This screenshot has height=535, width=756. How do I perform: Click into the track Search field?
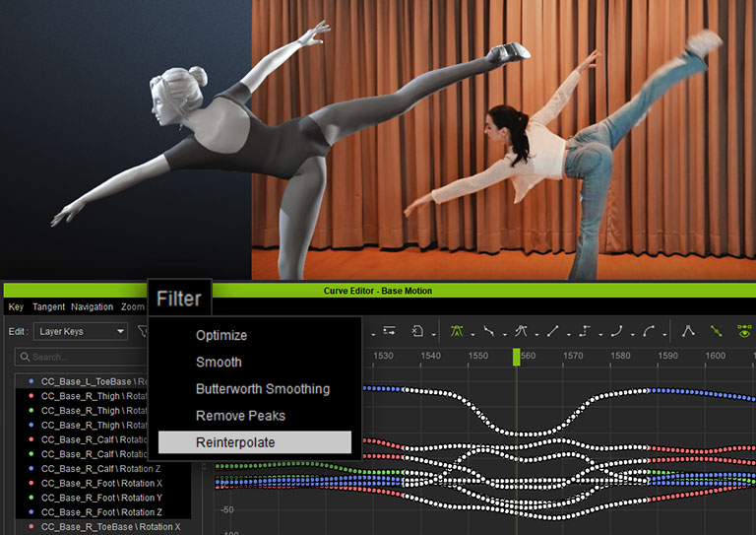79,357
